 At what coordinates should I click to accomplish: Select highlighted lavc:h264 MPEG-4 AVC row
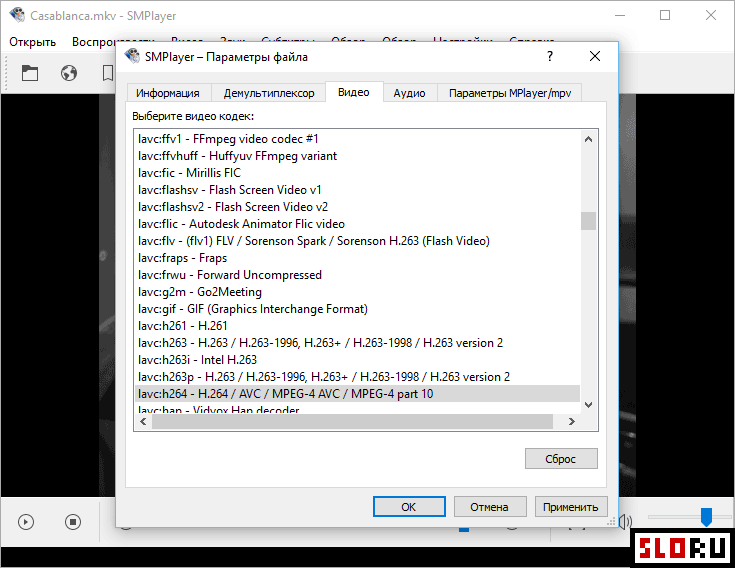(357, 394)
